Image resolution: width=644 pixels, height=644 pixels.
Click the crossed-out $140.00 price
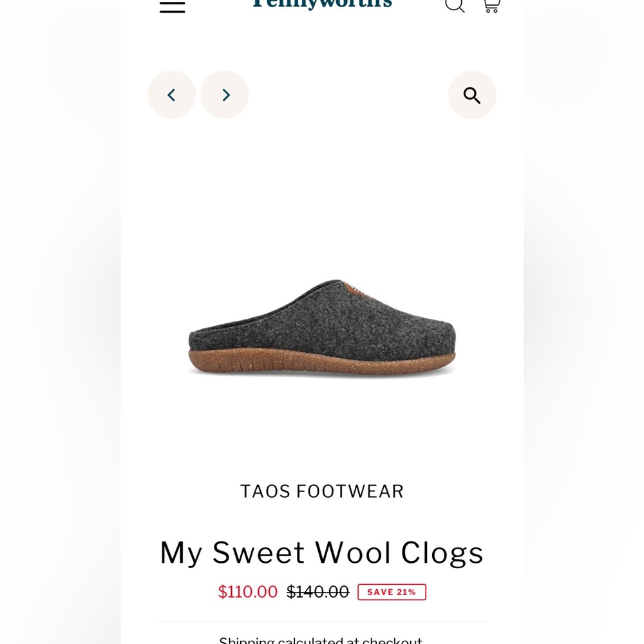pos(317,591)
